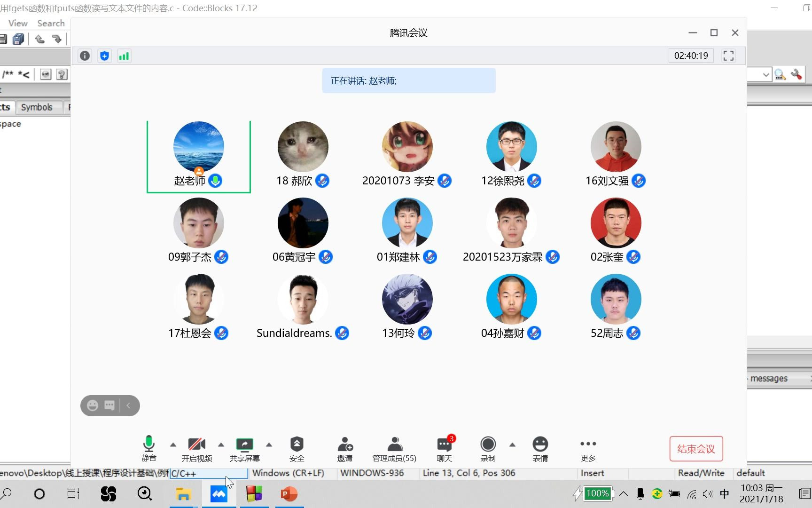Enter fullscreen mode with the expand icon
The image size is (812, 508).
[x=729, y=56]
